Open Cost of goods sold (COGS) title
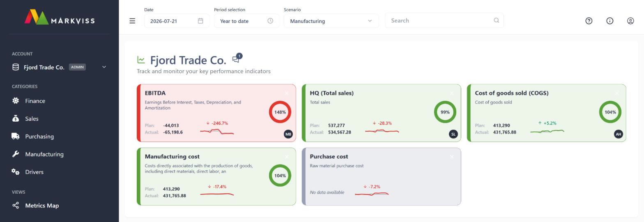The image size is (644, 222). [x=512, y=93]
